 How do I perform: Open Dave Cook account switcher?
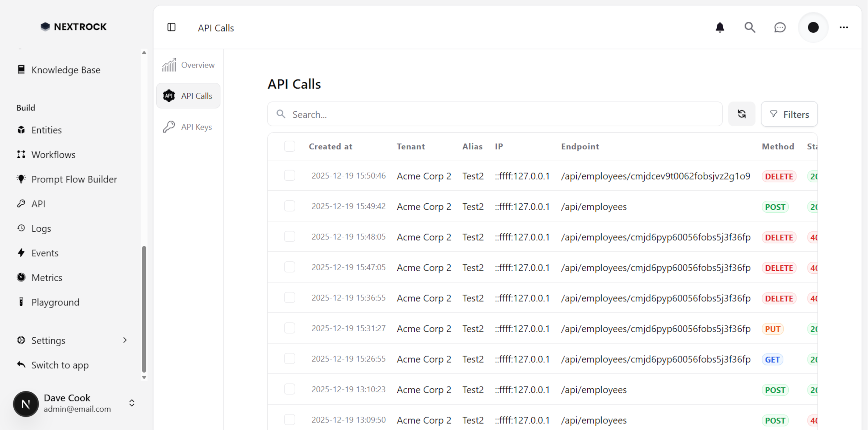point(132,403)
